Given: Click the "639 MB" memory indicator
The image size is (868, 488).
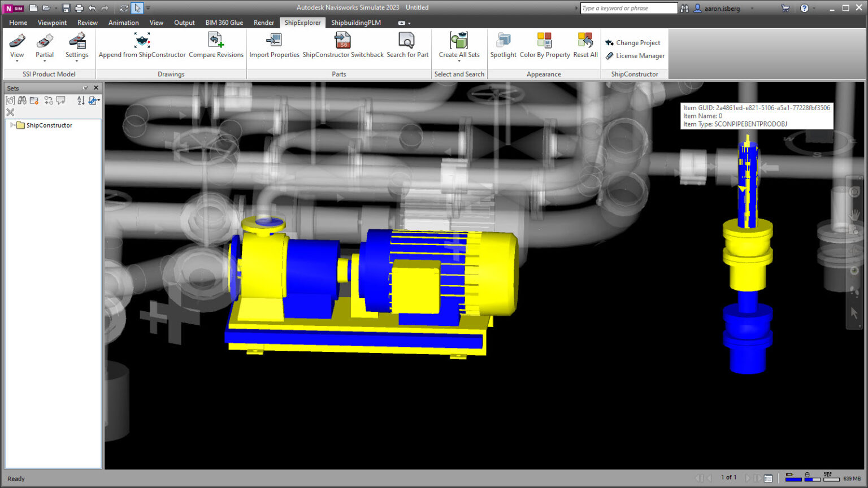Looking at the screenshot, I should pyautogui.click(x=852, y=478).
